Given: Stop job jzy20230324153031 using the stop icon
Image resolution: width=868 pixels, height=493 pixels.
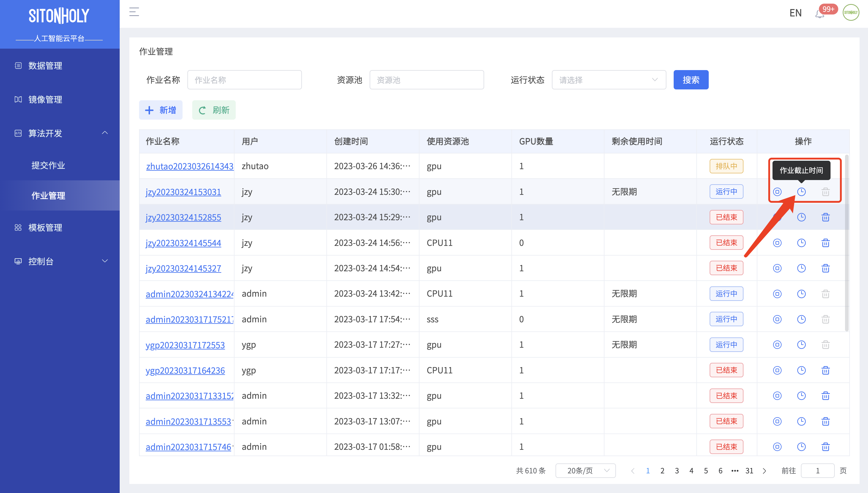Looking at the screenshot, I should 777,192.
